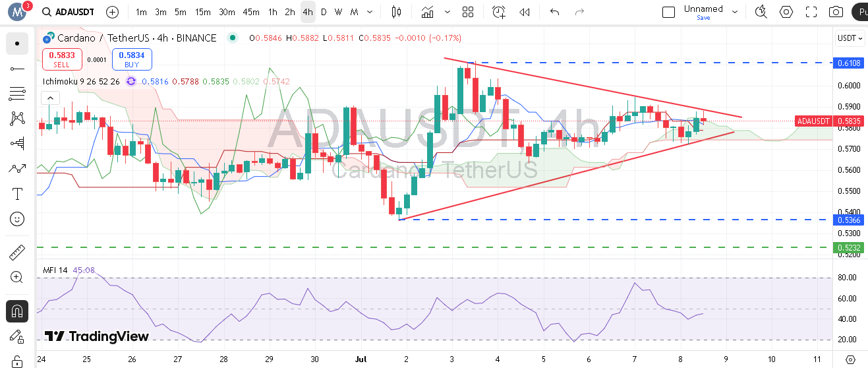The height and width of the screenshot is (368, 868).
Task: Open the user profile avatar menu
Action: 17,12
